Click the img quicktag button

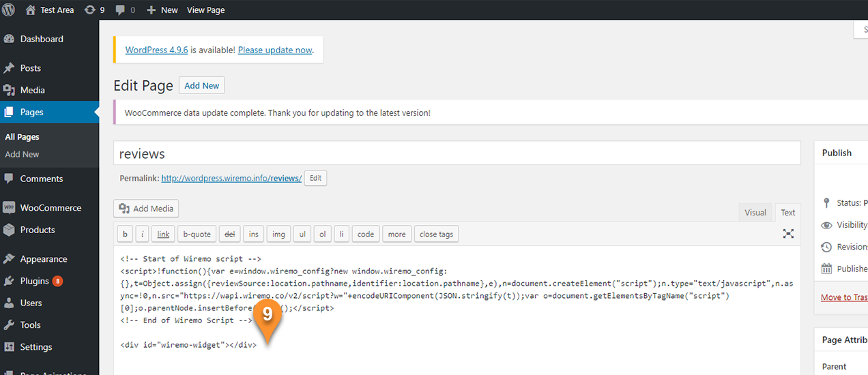[278, 234]
